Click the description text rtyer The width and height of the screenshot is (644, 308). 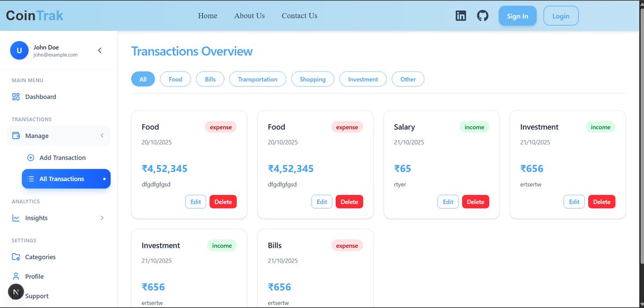(400, 184)
